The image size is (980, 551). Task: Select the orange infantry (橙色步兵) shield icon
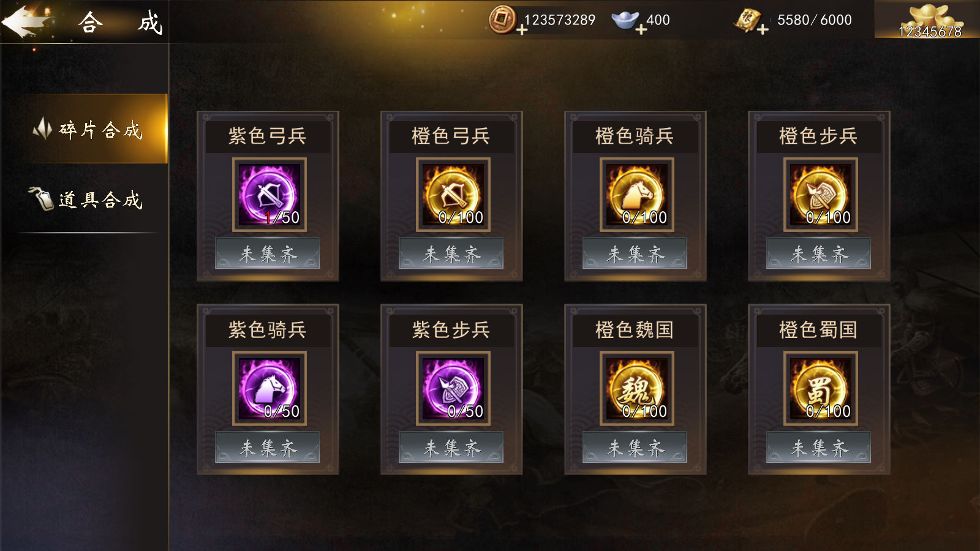point(820,195)
